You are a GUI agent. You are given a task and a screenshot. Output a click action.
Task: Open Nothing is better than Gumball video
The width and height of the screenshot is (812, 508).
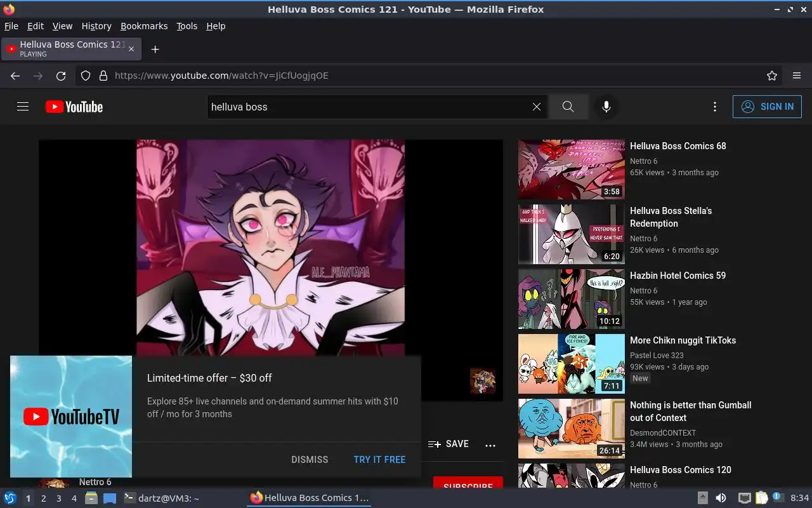coord(691,411)
